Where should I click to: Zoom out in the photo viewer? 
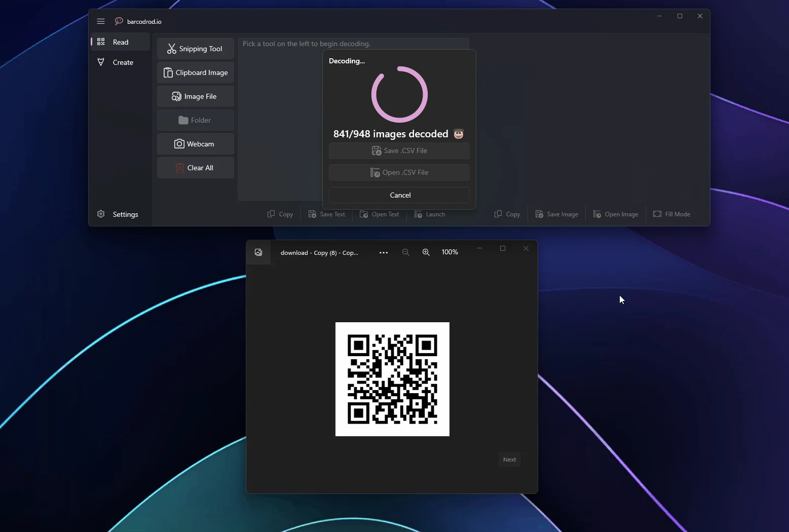405,252
